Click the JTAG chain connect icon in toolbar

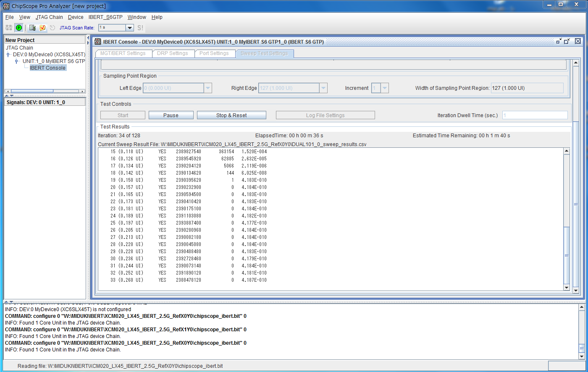[8, 28]
